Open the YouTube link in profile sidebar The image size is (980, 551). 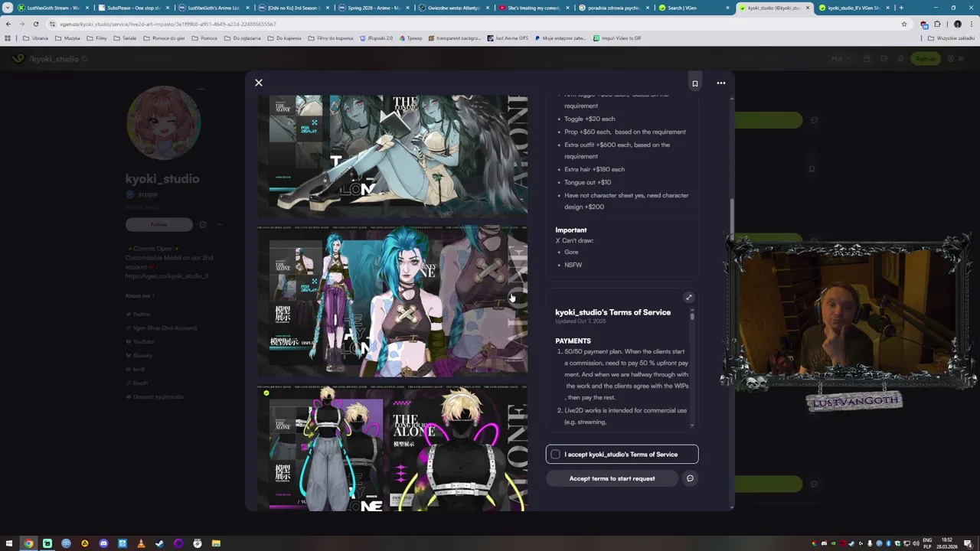tap(143, 341)
